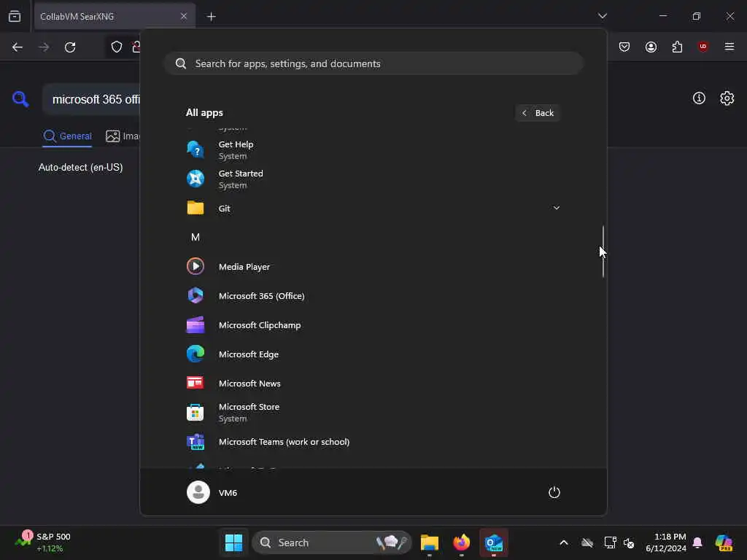Open File Explorer from taskbar

[429, 542]
